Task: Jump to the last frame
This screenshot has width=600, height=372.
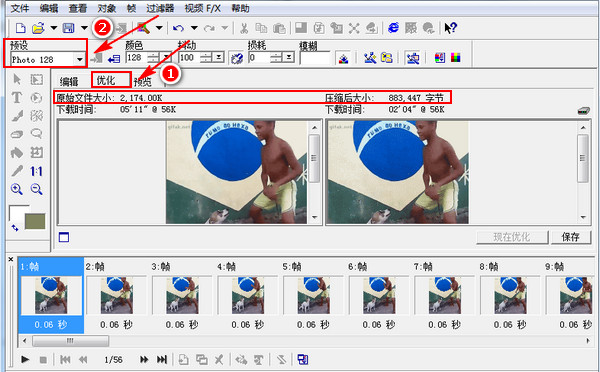Action: pos(162,359)
